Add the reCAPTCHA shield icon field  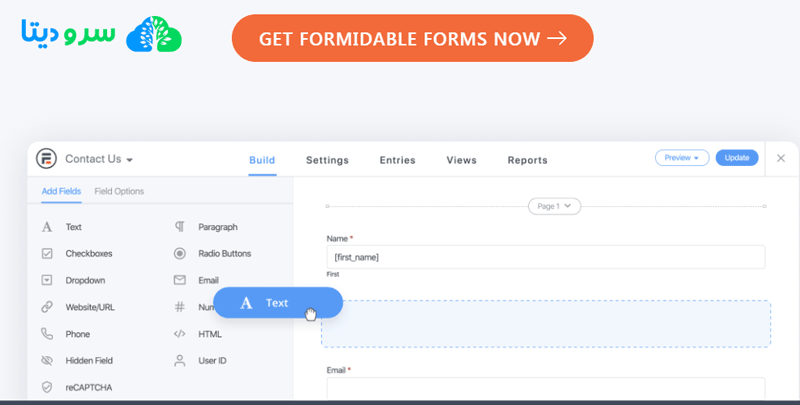click(x=47, y=387)
